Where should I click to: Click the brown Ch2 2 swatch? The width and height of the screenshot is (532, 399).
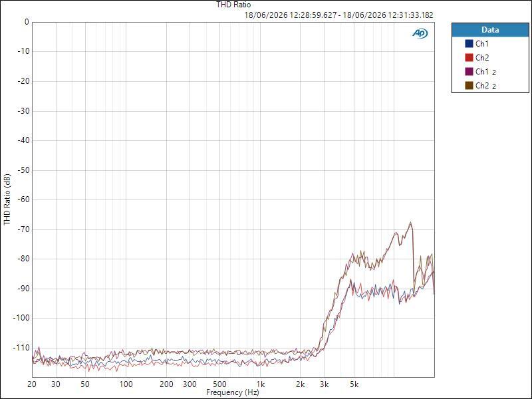click(x=469, y=86)
